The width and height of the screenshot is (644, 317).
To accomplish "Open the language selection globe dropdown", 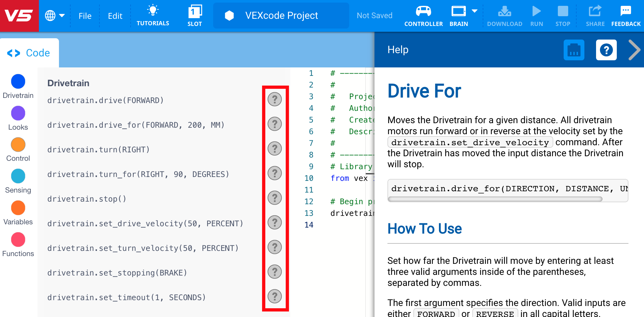I will coord(54,15).
